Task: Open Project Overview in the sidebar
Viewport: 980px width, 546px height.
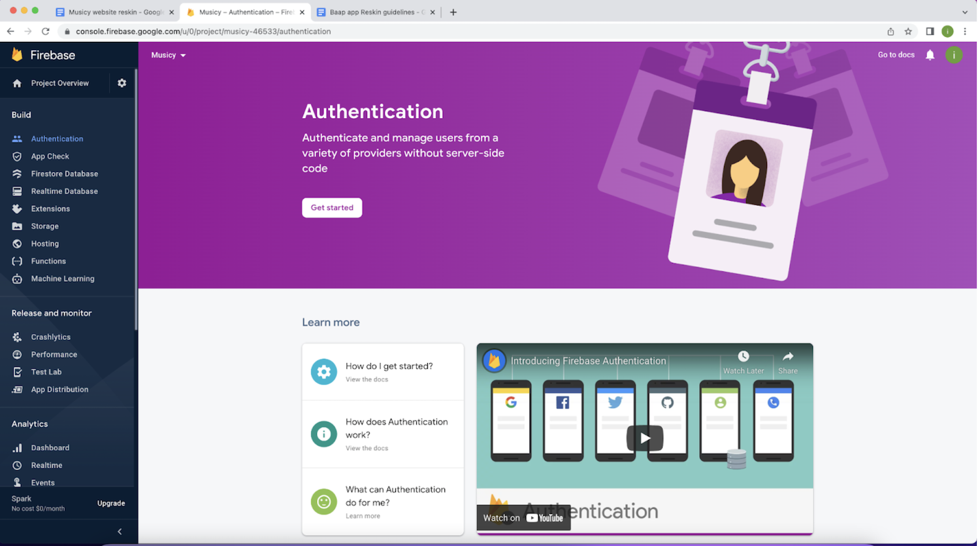Action: [60, 83]
